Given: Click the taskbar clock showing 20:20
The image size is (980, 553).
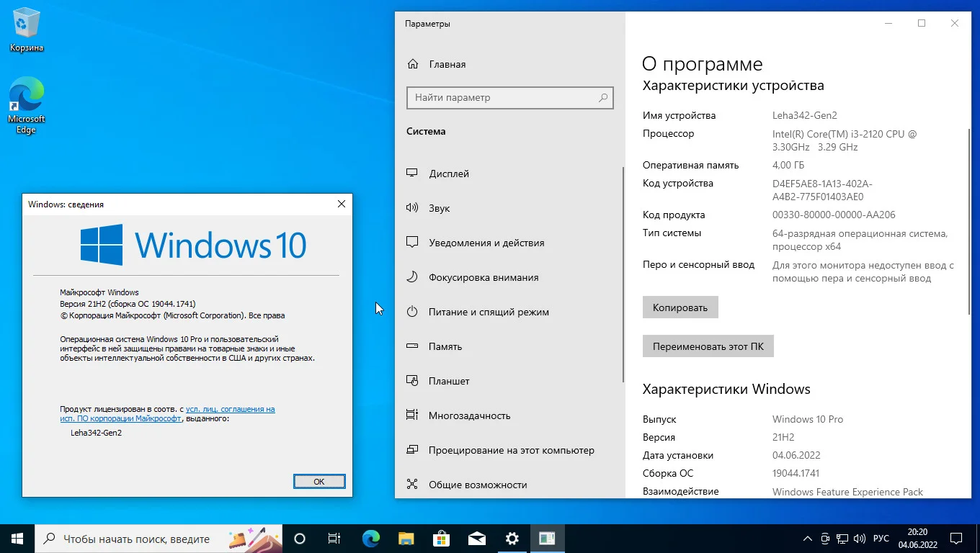Looking at the screenshot, I should tap(917, 538).
